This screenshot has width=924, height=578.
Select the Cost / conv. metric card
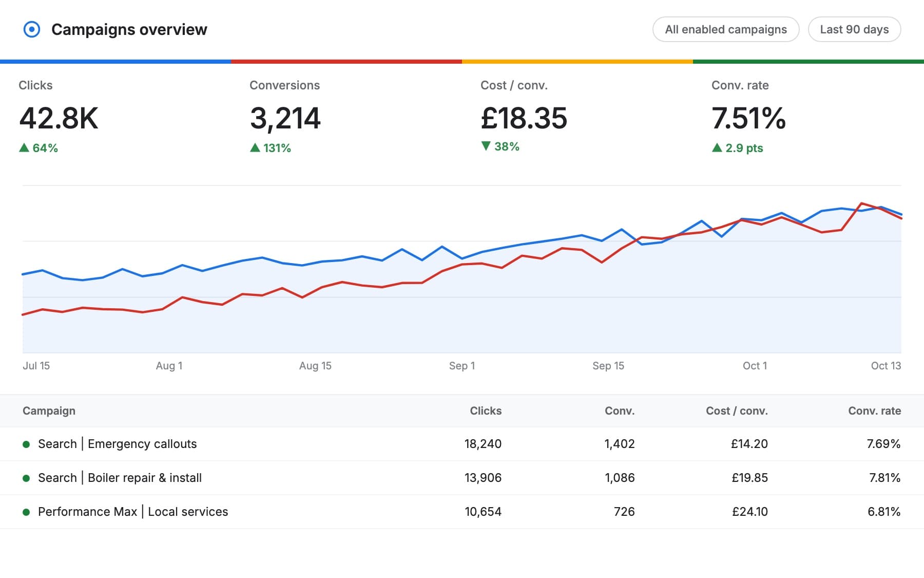coord(577,114)
